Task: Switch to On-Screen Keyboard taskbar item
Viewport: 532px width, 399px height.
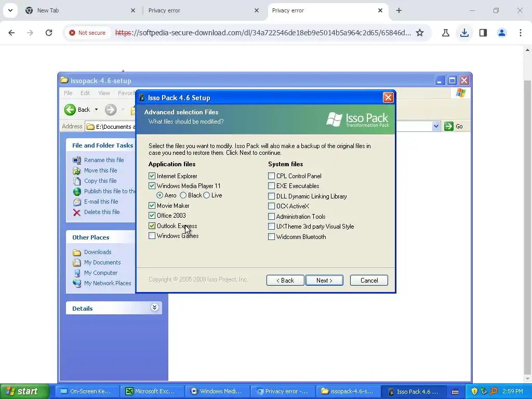Action: coord(86,391)
